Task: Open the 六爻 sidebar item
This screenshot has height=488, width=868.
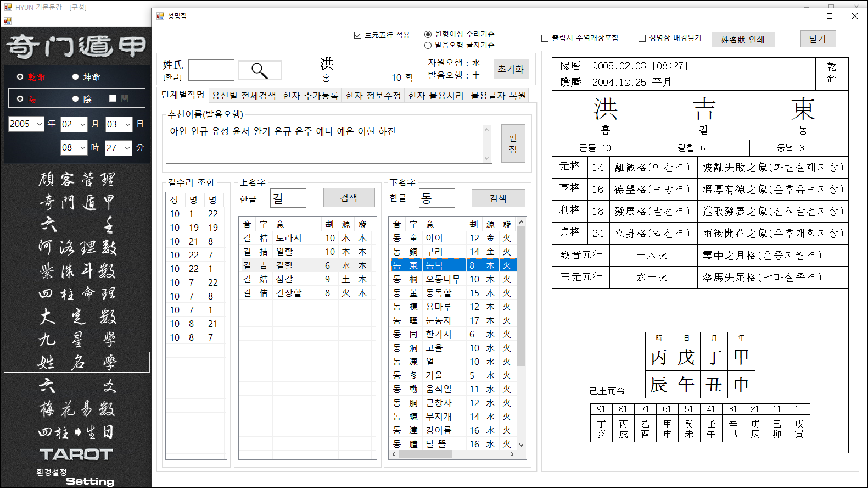Action: (x=77, y=386)
